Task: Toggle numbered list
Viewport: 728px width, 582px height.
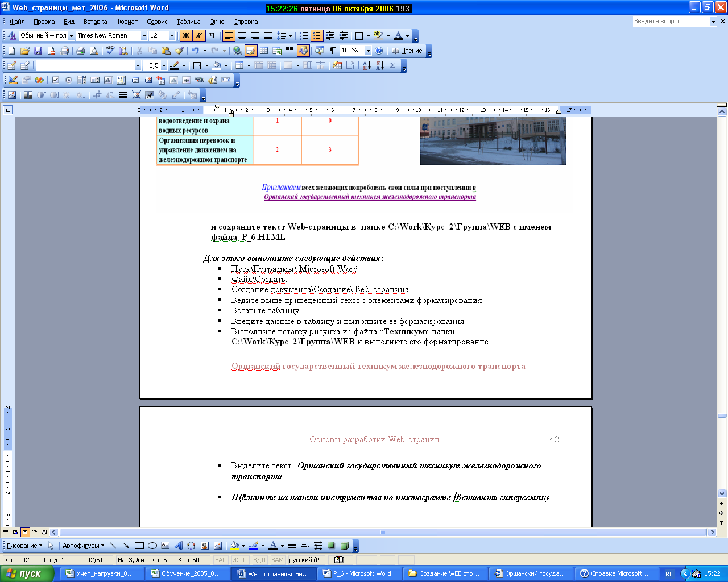Action: (x=304, y=36)
